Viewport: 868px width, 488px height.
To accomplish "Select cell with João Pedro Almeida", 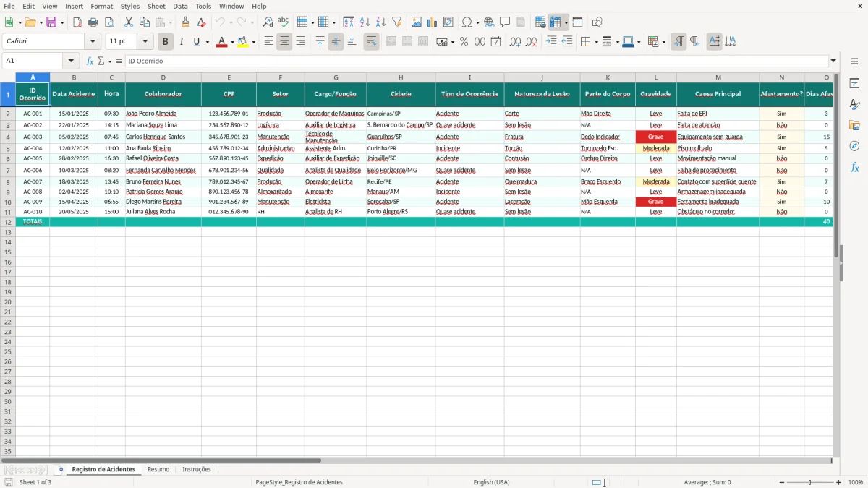I will click(x=163, y=114).
